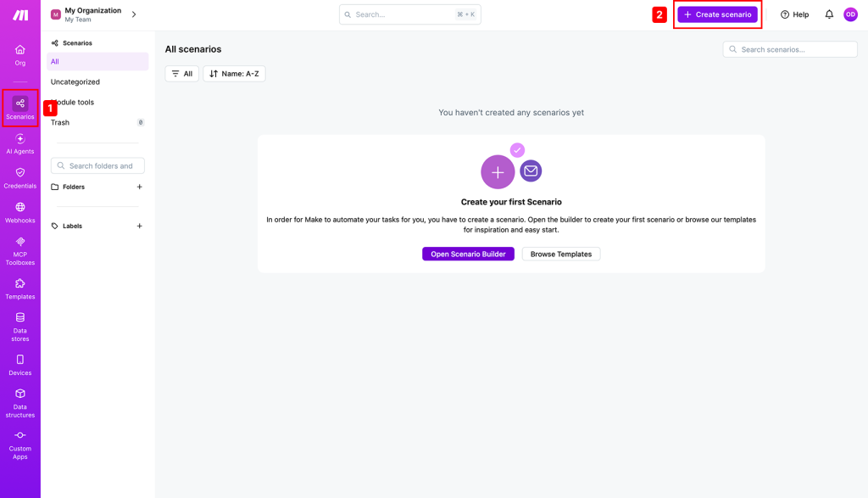Select the Trash list item
The image size is (868, 498).
point(97,122)
